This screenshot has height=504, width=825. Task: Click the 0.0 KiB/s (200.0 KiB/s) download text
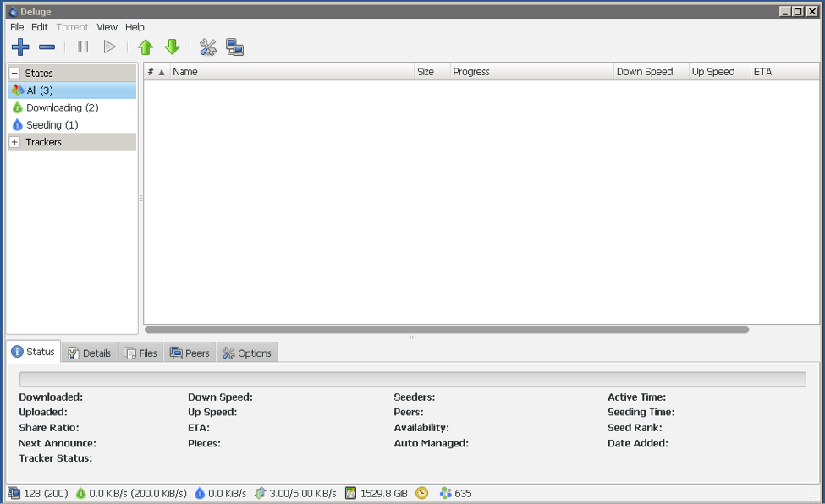(138, 494)
